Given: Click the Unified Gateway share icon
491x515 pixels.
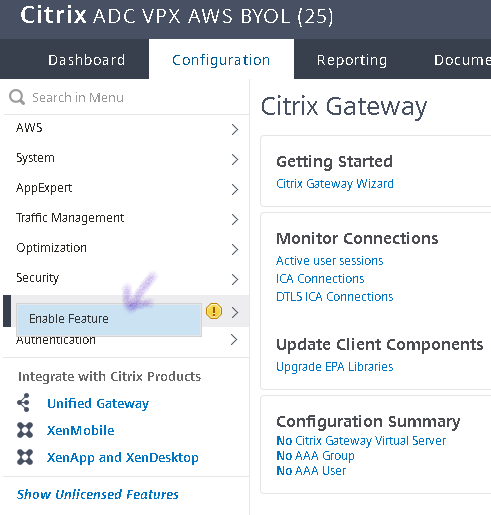Looking at the screenshot, I should [x=24, y=403].
